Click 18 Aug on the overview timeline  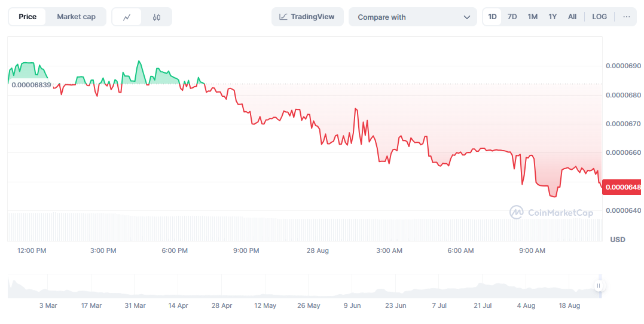(x=569, y=305)
